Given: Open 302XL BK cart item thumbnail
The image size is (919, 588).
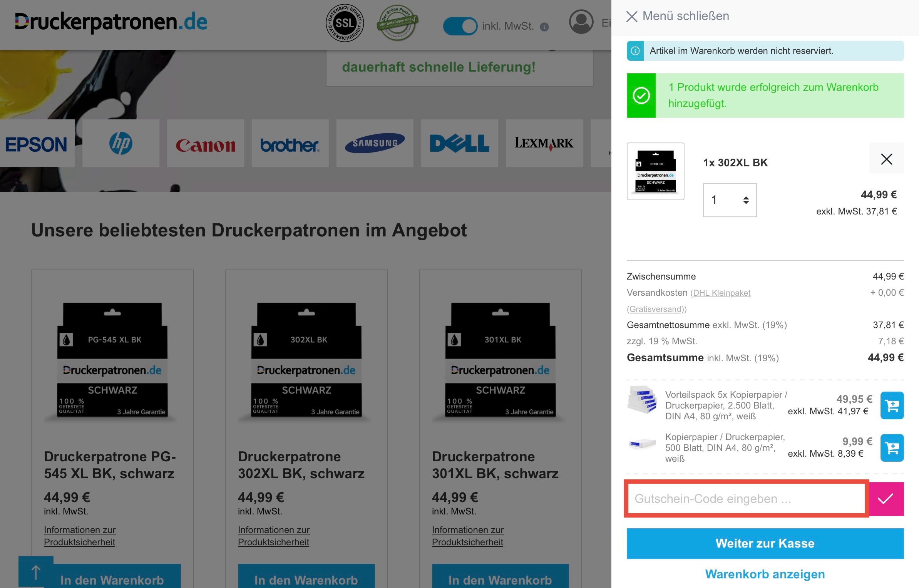Looking at the screenshot, I should click(655, 171).
